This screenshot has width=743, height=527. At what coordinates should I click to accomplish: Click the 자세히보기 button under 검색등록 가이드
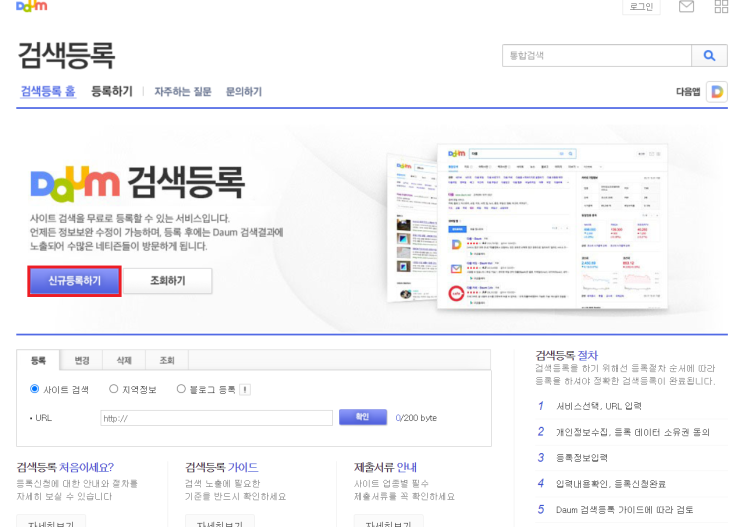pyautogui.click(x=220, y=521)
